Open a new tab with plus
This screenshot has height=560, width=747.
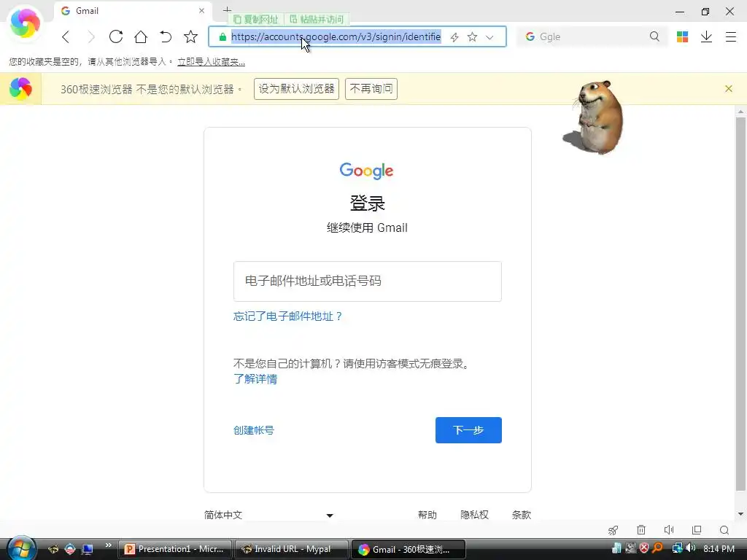(x=228, y=9)
